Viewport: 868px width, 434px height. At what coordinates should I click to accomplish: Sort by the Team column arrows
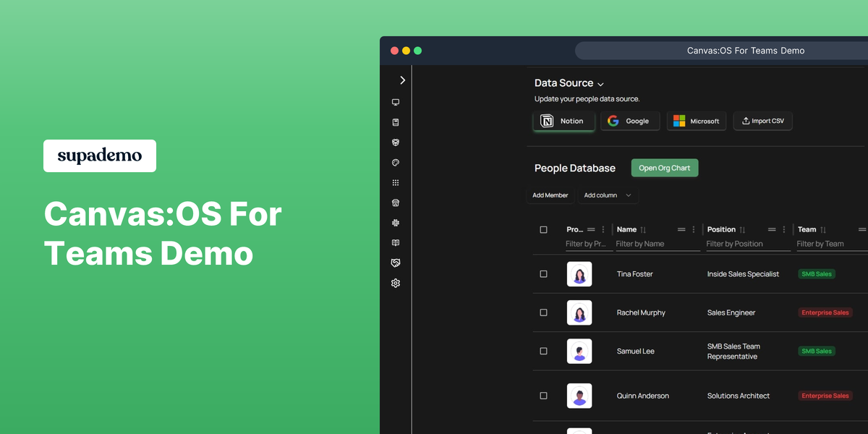coord(823,230)
